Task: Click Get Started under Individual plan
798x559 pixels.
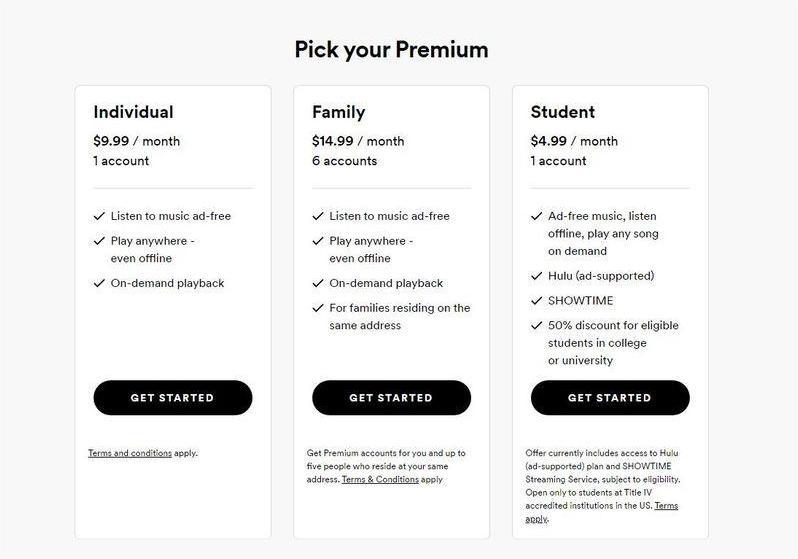Action: [172, 398]
